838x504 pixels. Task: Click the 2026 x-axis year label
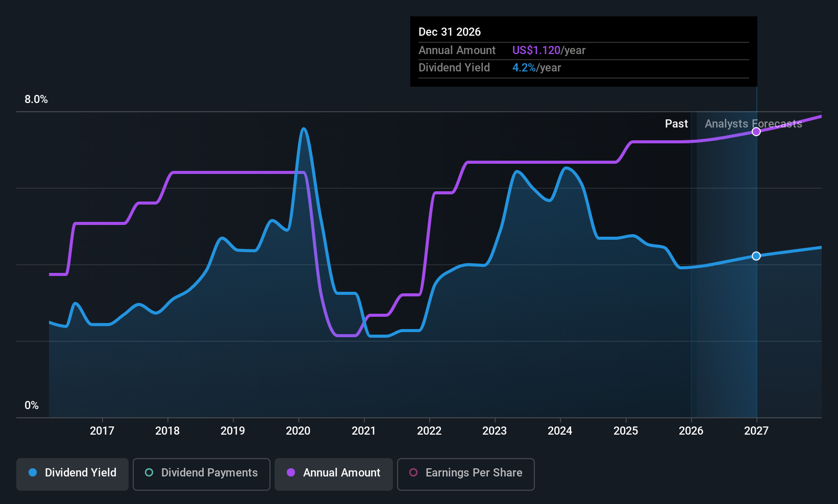point(691,431)
